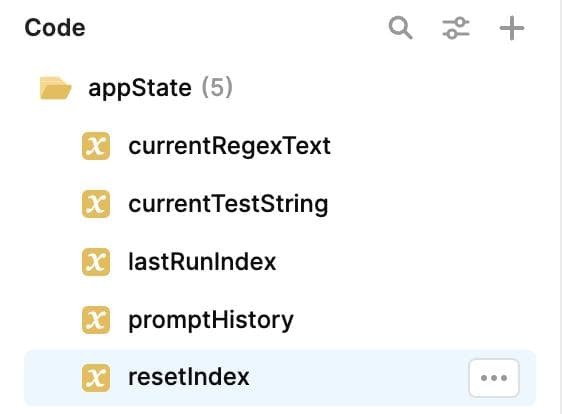Click the variable icon beside promptHistory
562x414 pixels.
tap(96, 320)
